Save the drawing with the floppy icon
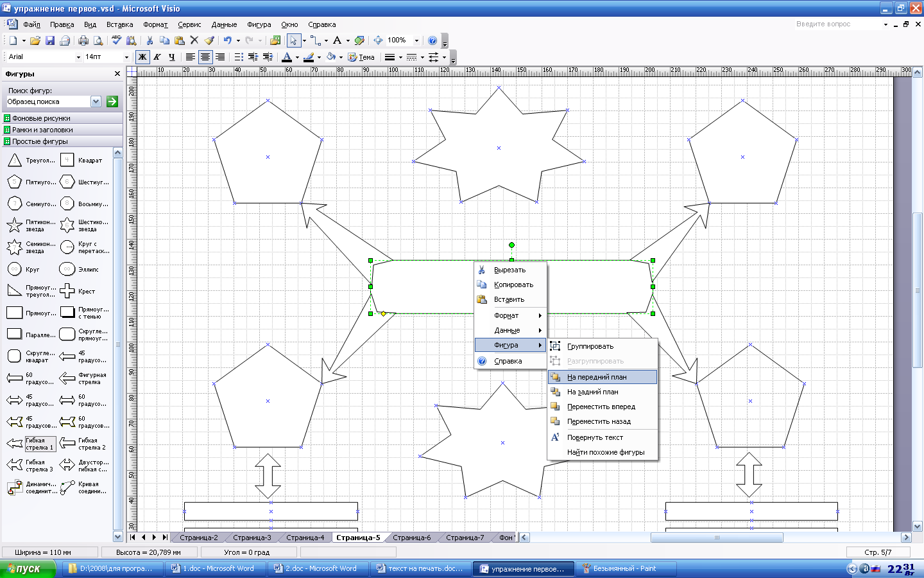The image size is (924, 578). pyautogui.click(x=49, y=40)
